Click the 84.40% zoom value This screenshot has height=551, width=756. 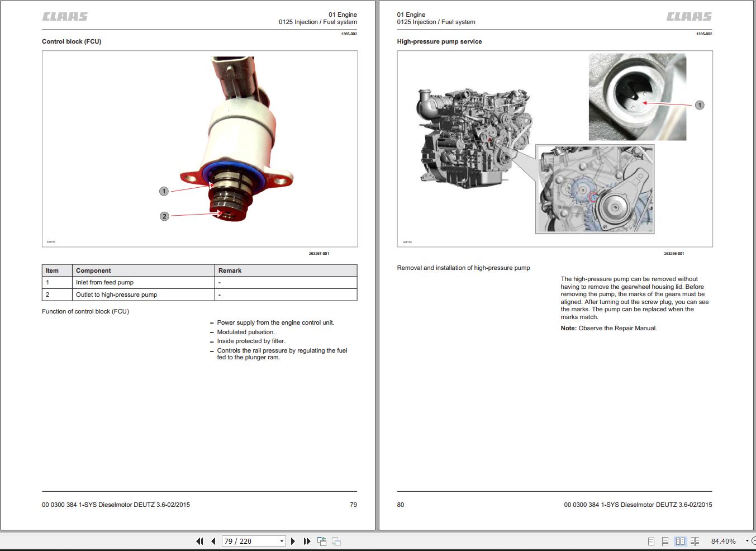[723, 541]
